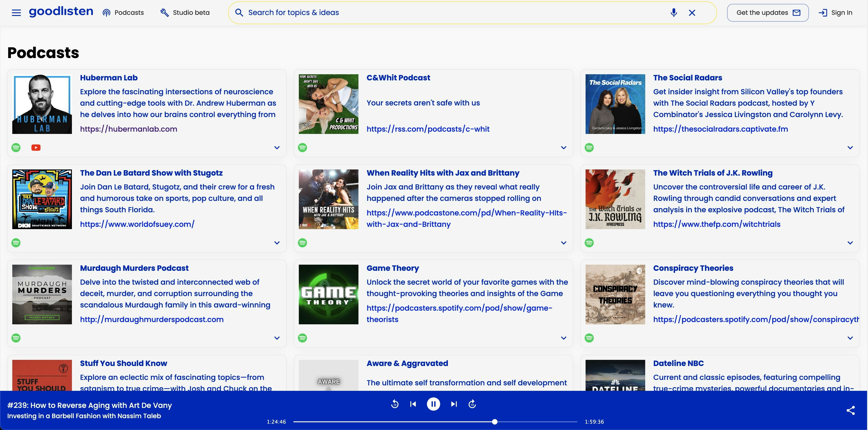Open Witch Trials of J.K. Rowling Spotify icon

(x=589, y=243)
